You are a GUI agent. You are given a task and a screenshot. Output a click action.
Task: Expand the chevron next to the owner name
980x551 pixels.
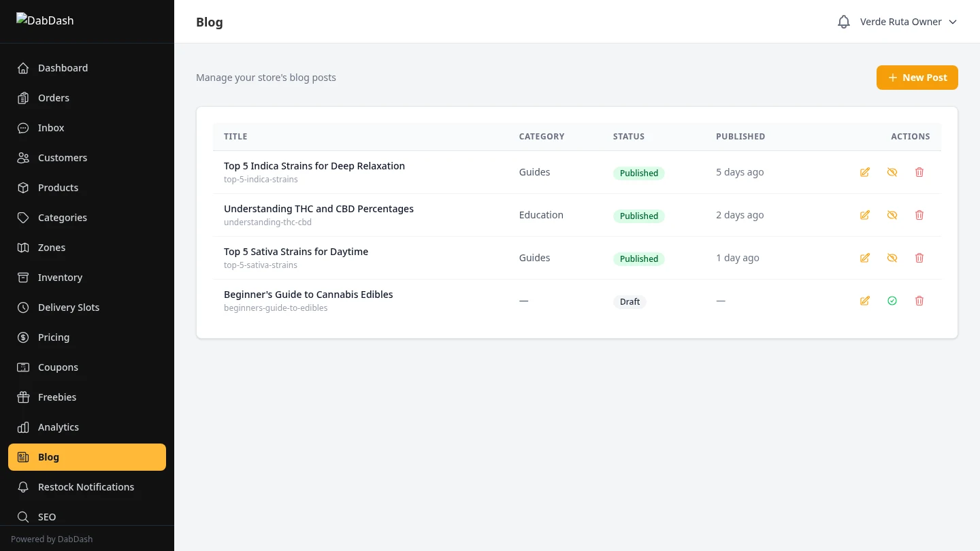pyautogui.click(x=953, y=21)
